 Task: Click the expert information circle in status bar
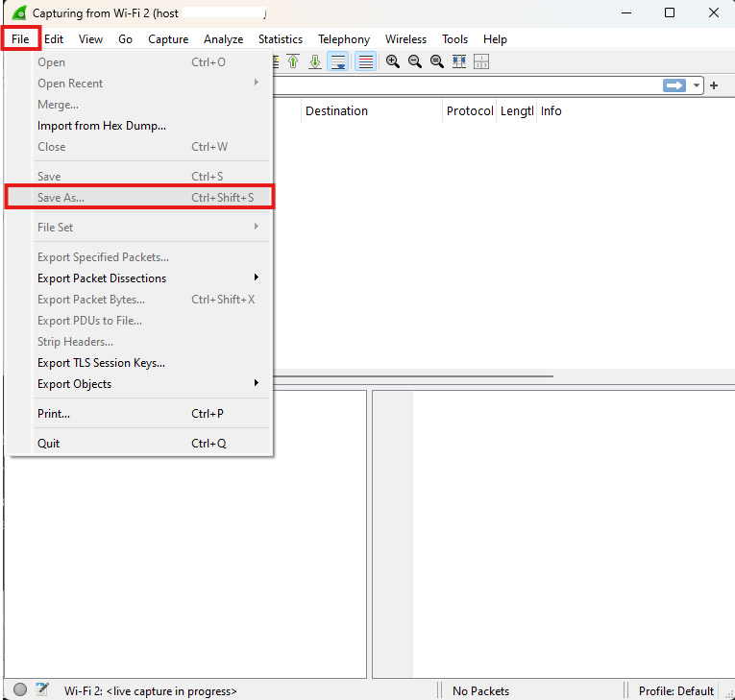tap(19, 689)
